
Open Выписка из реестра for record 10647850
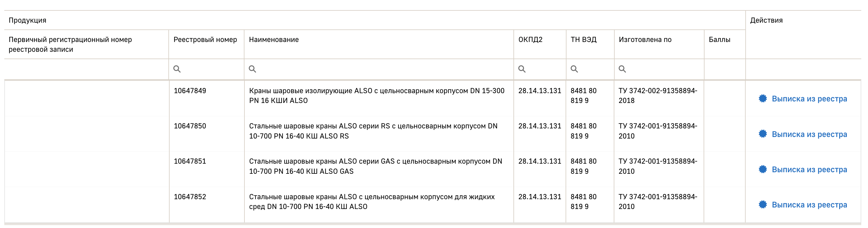[x=809, y=134]
